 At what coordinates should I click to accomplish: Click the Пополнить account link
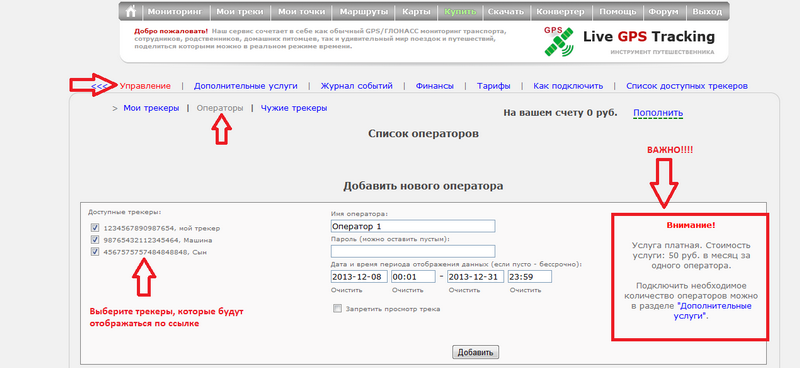(x=658, y=113)
